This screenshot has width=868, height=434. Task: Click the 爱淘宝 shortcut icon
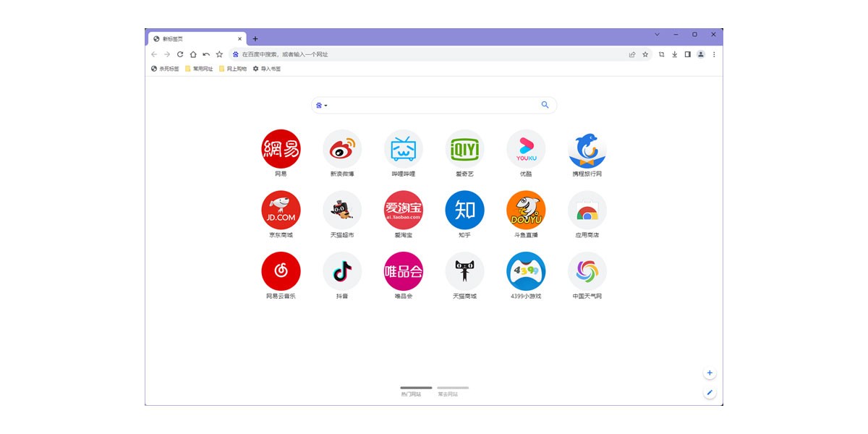coord(404,210)
